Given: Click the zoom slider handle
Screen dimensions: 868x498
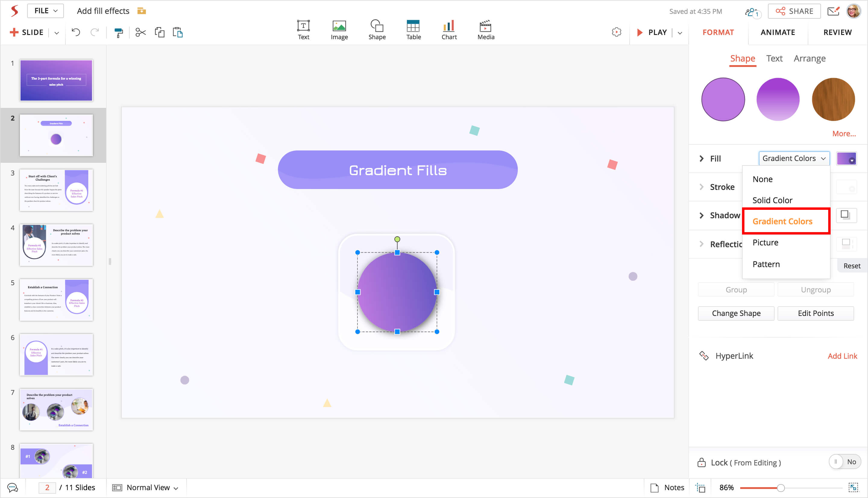Looking at the screenshot, I should [x=781, y=488].
